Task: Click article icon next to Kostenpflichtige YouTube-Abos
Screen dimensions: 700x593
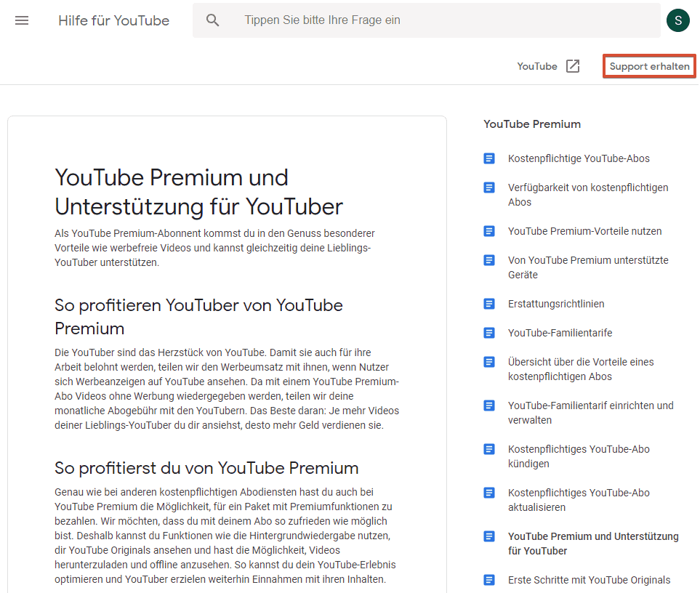Action: click(489, 158)
